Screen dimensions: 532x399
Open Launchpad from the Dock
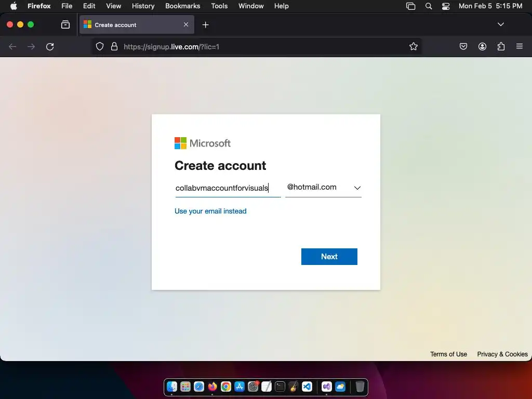pos(185,387)
